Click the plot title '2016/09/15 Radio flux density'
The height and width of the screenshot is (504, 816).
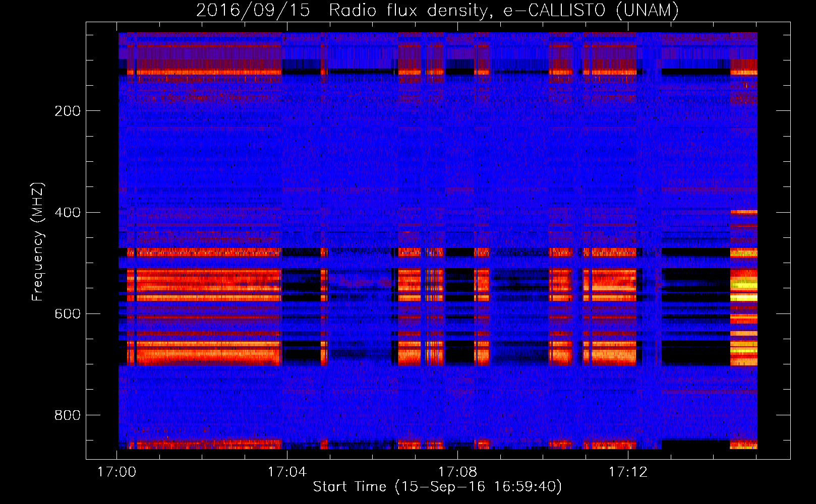[x=437, y=10]
